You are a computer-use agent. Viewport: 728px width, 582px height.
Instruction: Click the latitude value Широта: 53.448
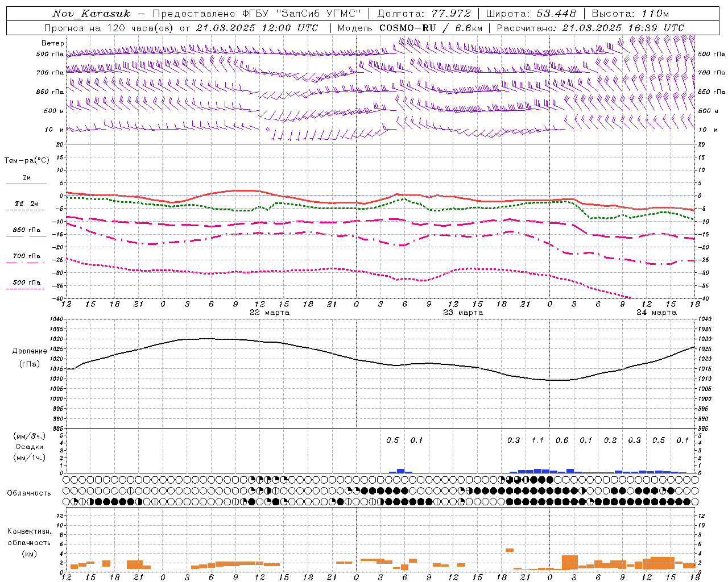click(531, 14)
